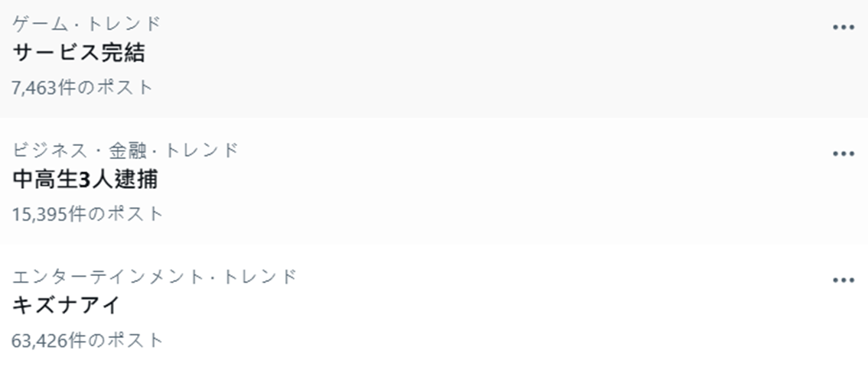
Task: Click the three-dot icon on the game trend
Action: click(x=843, y=28)
